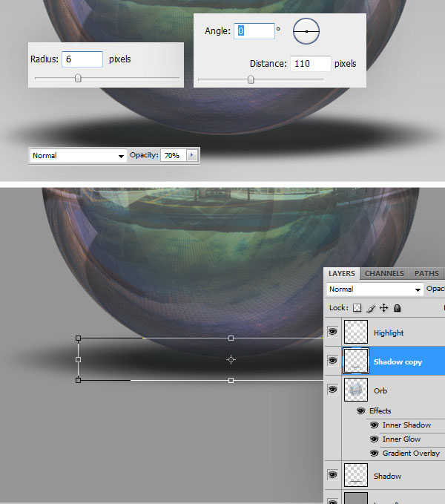Screen dimensions: 445x504
Task: Click the Radius value field
Action: pyautogui.click(x=82, y=59)
